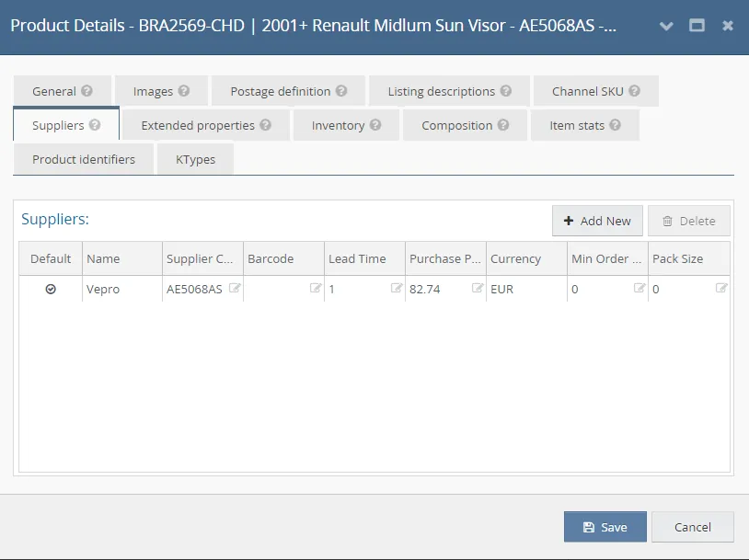Viewport: 749px width, 560px height.
Task: Select the Vepro supplier name cell
Action: click(122, 289)
